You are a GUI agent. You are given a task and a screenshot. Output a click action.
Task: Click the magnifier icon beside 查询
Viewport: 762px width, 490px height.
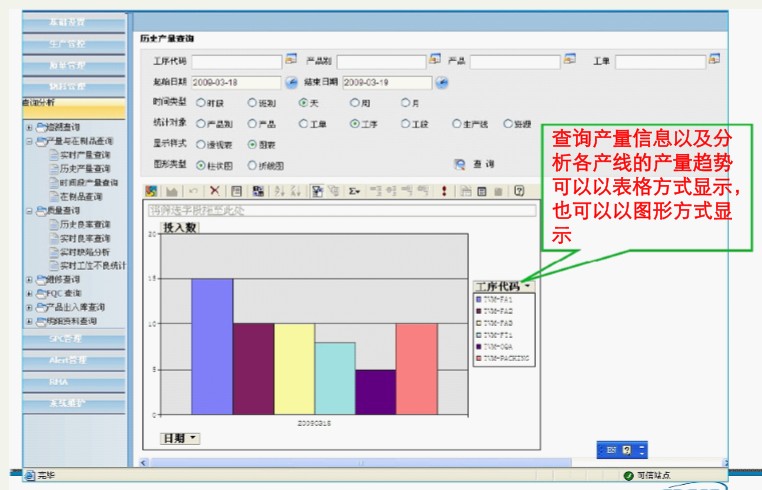pos(459,164)
